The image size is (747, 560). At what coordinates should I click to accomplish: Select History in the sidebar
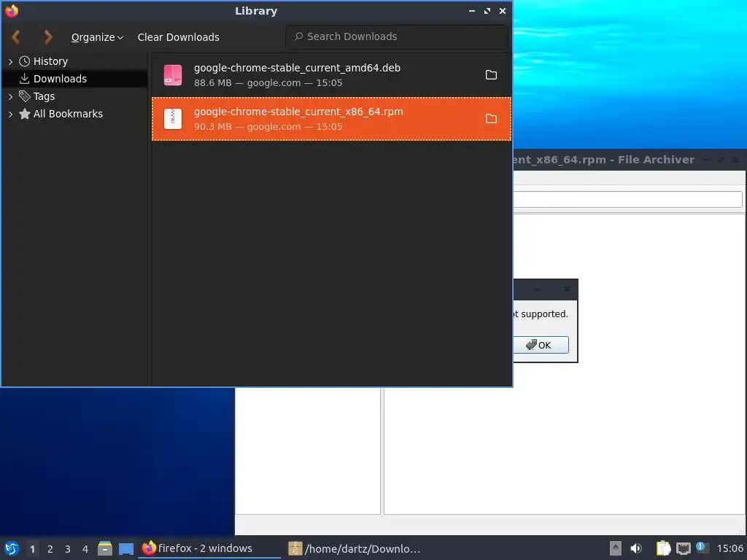click(x=50, y=61)
